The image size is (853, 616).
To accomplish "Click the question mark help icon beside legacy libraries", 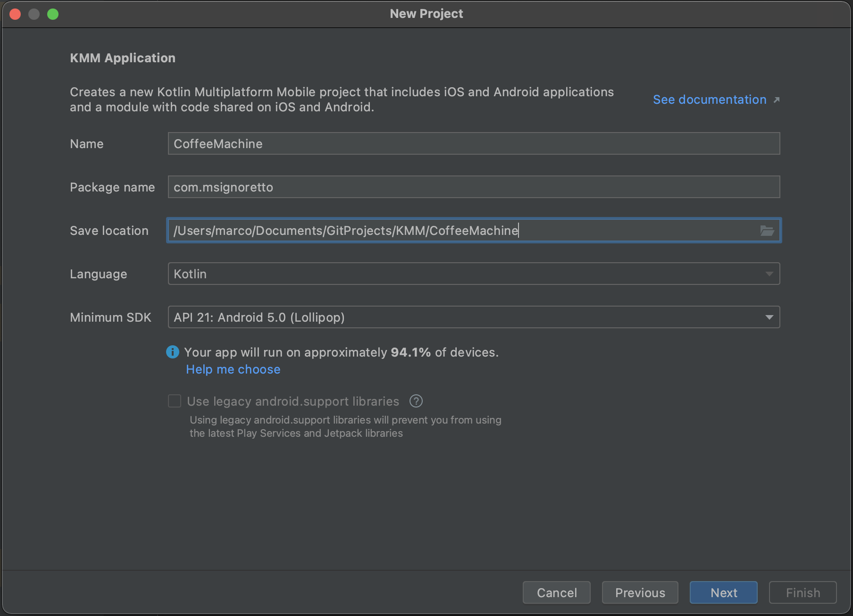I will (416, 401).
